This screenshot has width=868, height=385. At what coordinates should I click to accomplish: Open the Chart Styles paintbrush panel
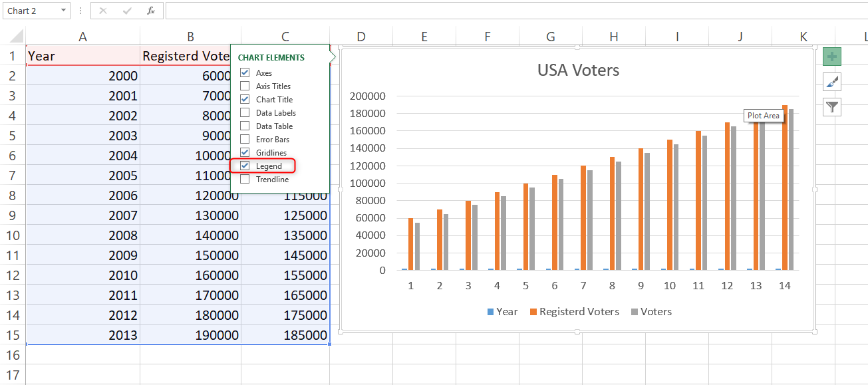click(831, 82)
